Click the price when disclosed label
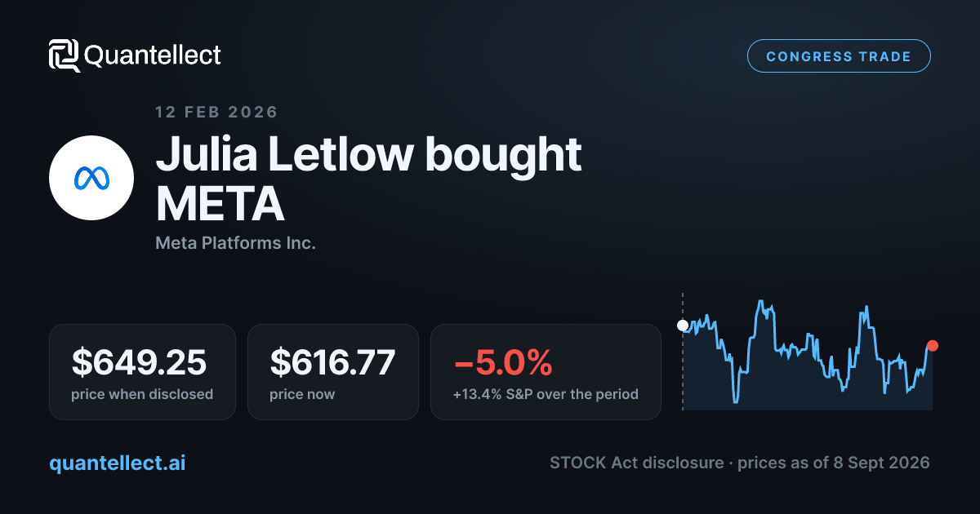 point(142,394)
